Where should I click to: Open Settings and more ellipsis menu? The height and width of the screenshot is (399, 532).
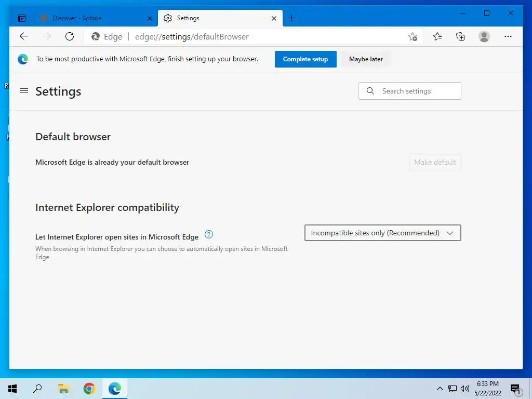(x=508, y=37)
